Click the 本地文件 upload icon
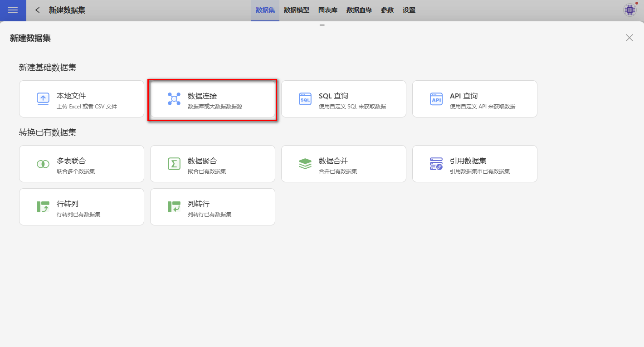644x347 pixels. click(x=43, y=99)
